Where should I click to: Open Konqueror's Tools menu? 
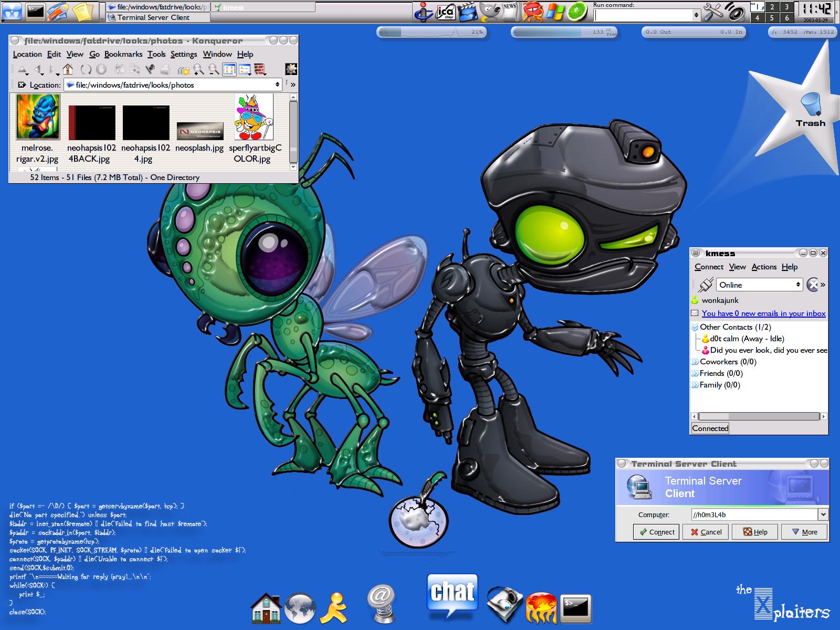click(156, 54)
